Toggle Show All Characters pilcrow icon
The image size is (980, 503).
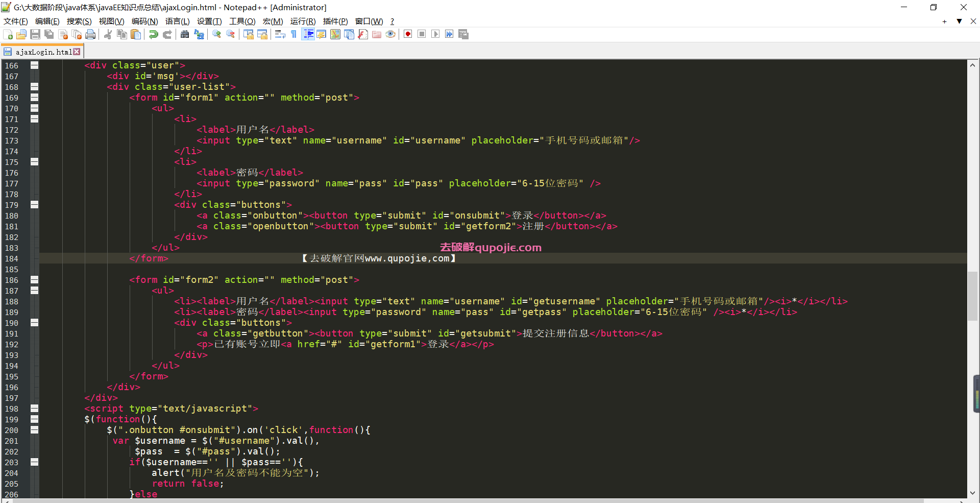pos(293,34)
